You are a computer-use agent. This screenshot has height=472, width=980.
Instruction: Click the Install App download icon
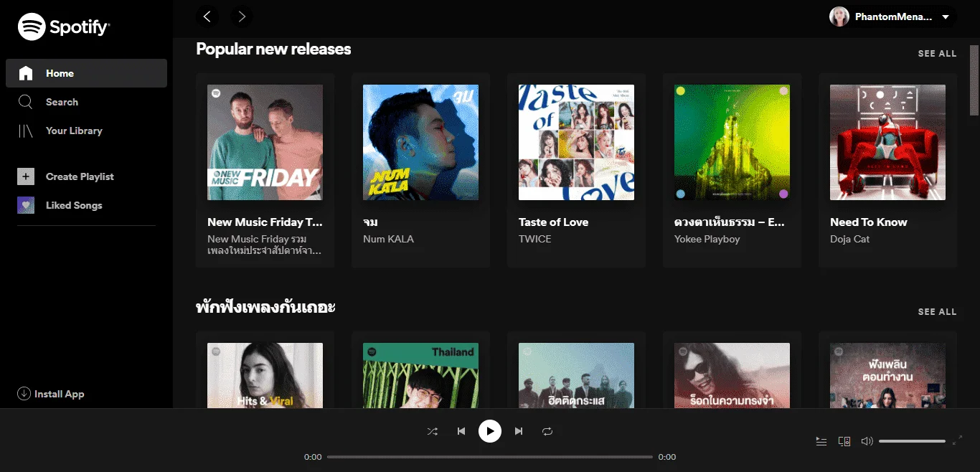pos(24,394)
